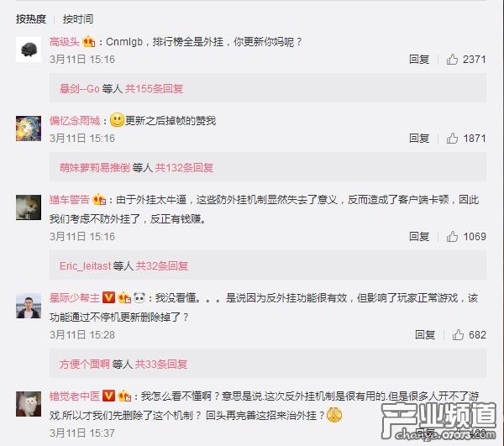Viewport: 504px width, 446px height.
Task: Like the comment by 高级头
Action: [452, 60]
